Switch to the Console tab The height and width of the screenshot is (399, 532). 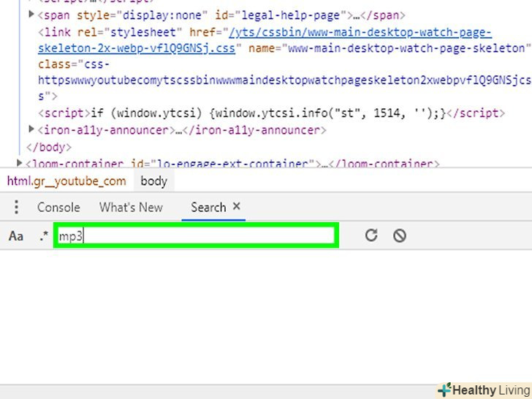coord(58,208)
